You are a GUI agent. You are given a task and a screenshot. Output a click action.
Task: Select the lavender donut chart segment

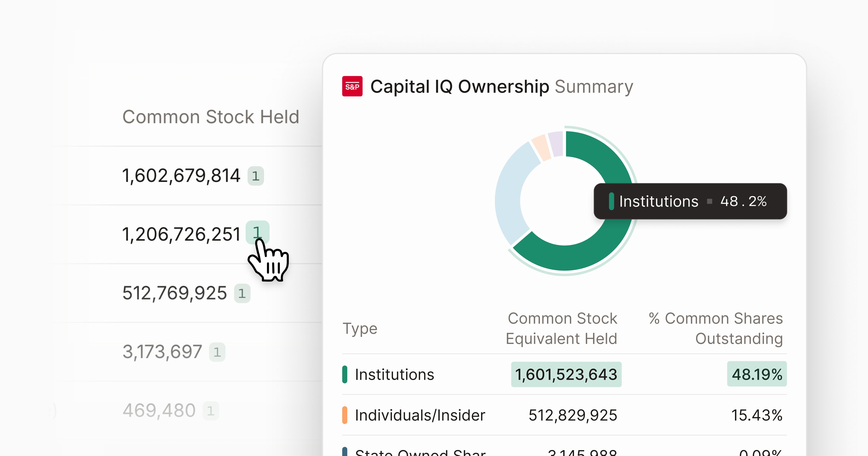(x=556, y=144)
